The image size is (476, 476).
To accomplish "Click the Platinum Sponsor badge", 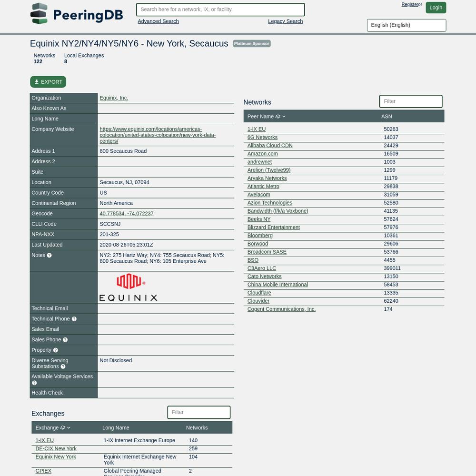I will [x=252, y=44].
